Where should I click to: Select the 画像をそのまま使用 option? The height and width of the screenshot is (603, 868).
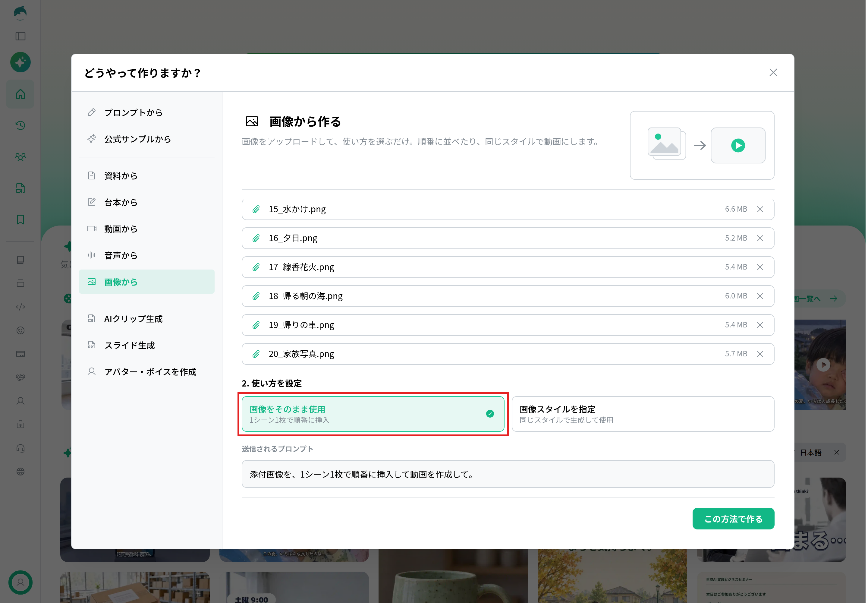[x=373, y=414]
